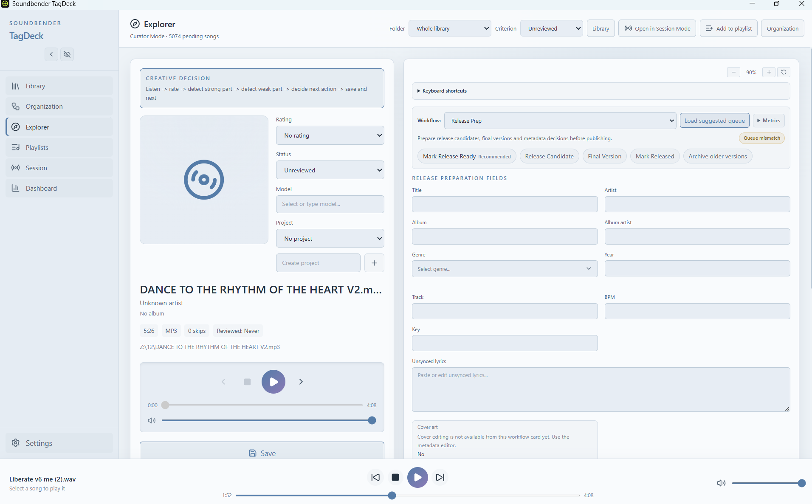Click Mark Released chip
The width and height of the screenshot is (812, 504).
[x=655, y=156]
